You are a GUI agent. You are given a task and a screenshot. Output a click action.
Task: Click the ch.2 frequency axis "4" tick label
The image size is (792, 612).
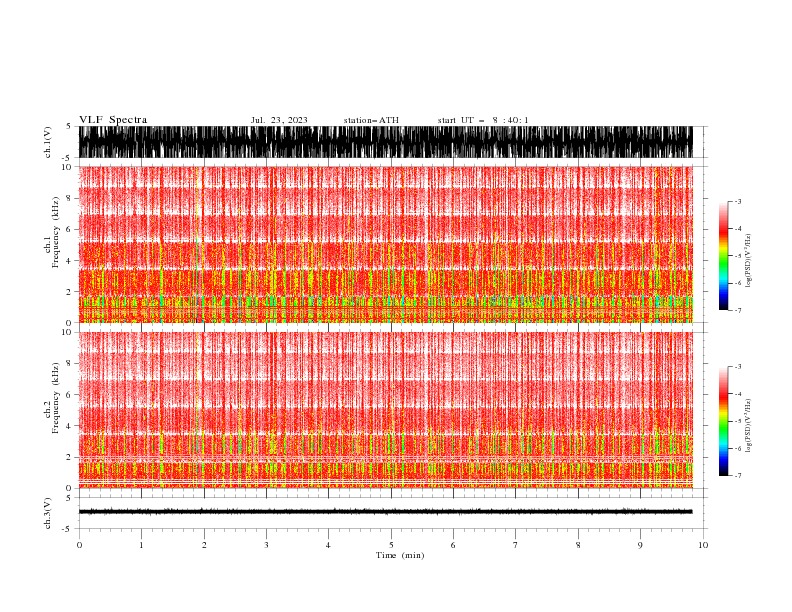click(69, 426)
